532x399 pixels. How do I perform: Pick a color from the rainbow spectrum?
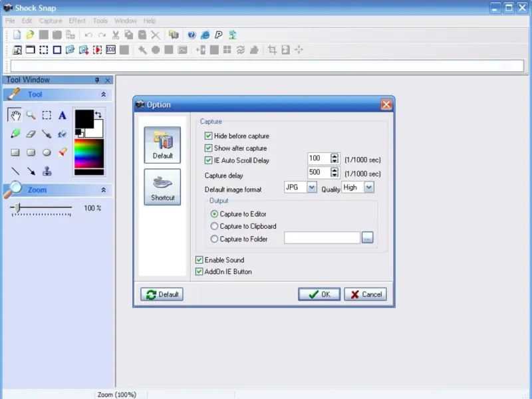click(x=89, y=154)
